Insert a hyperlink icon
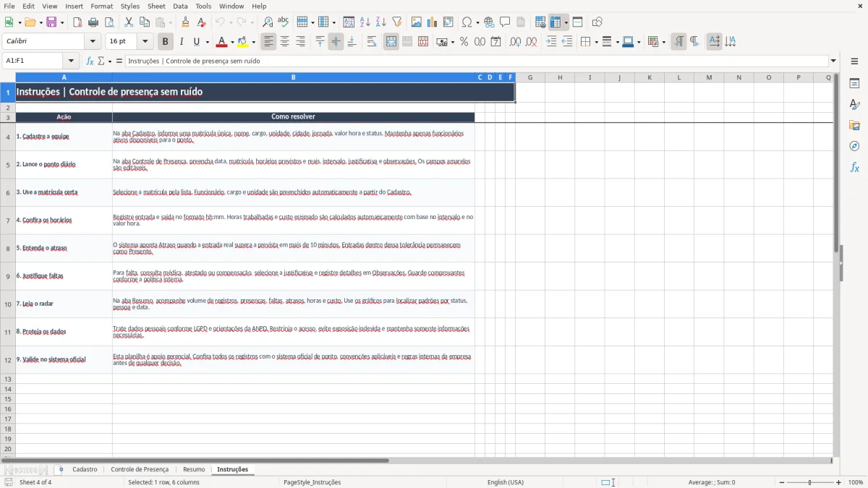The image size is (868, 488). coord(489,22)
